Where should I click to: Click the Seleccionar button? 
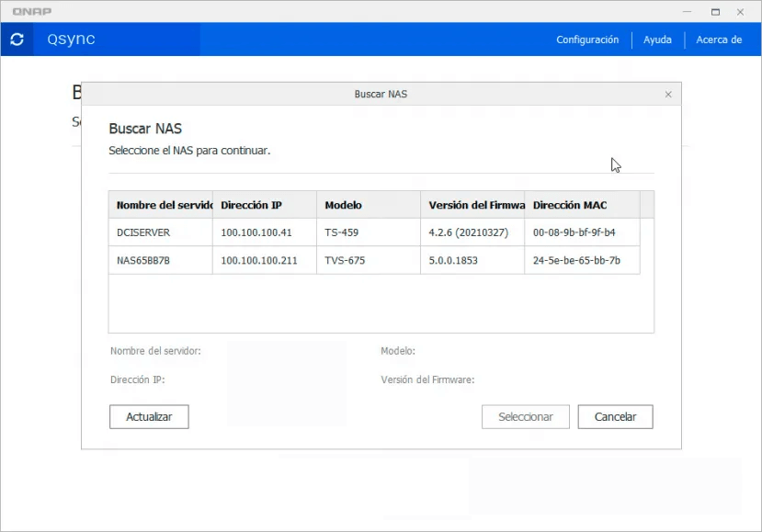(526, 417)
